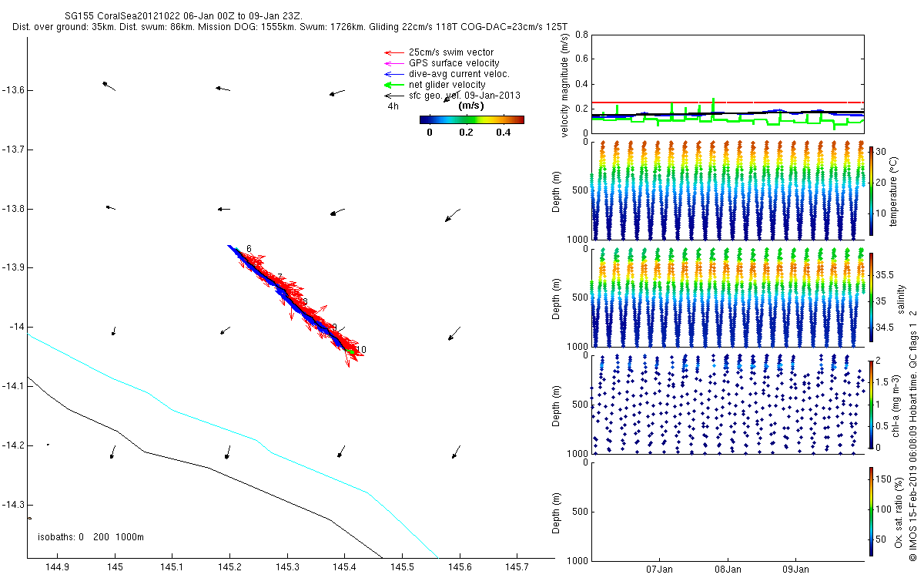Click the magenta GPS surface velocity legend arrow

tap(394, 63)
